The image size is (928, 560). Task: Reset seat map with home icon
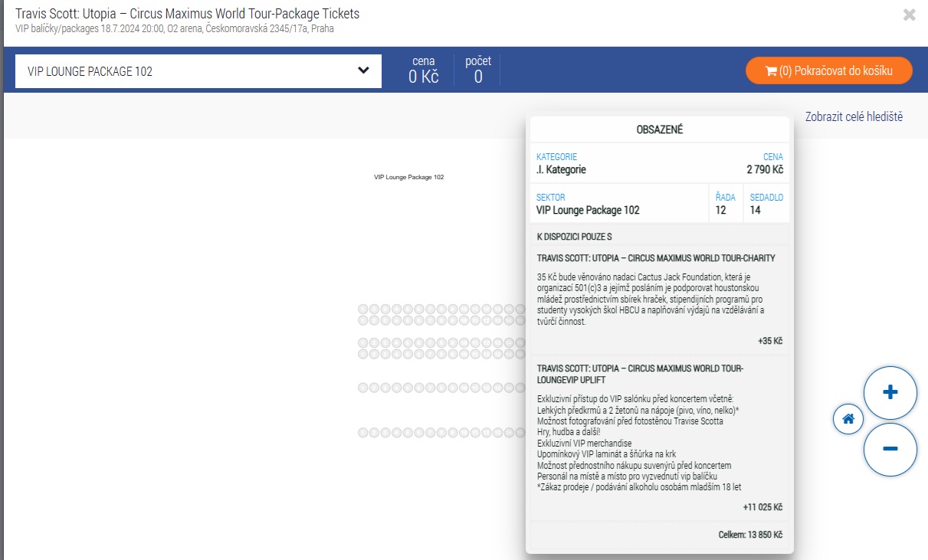848,419
